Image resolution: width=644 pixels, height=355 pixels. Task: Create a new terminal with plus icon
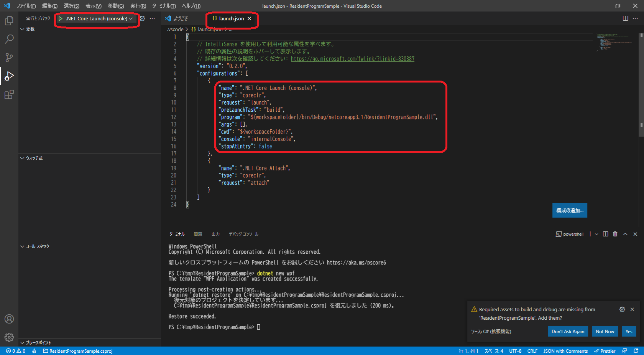point(590,234)
